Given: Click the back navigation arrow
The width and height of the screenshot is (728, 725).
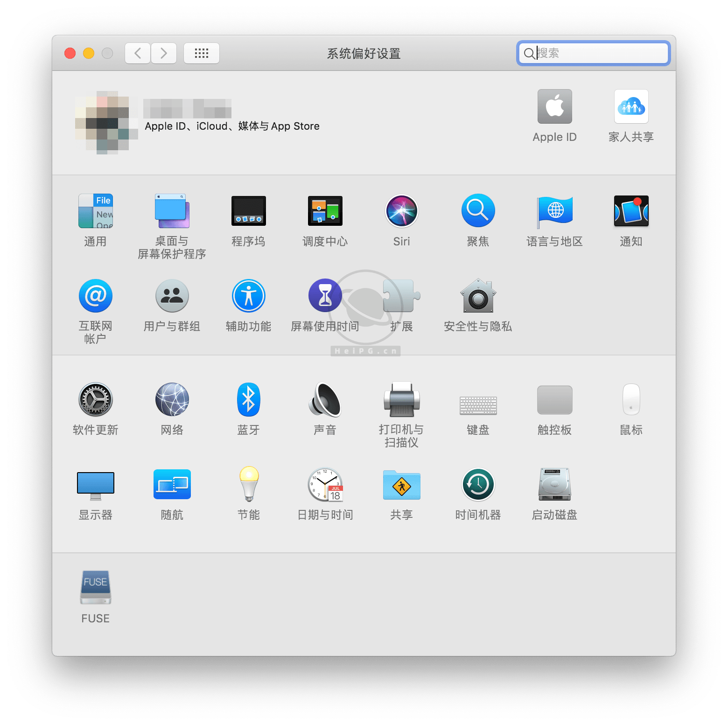Looking at the screenshot, I should point(138,53).
